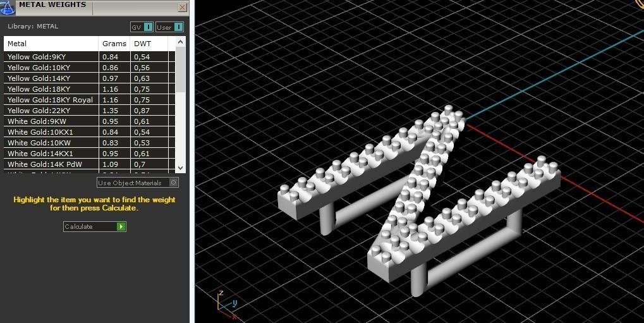Select the Yellow Gold:14KY row
This screenshot has width=644, height=323.
(x=90, y=78)
